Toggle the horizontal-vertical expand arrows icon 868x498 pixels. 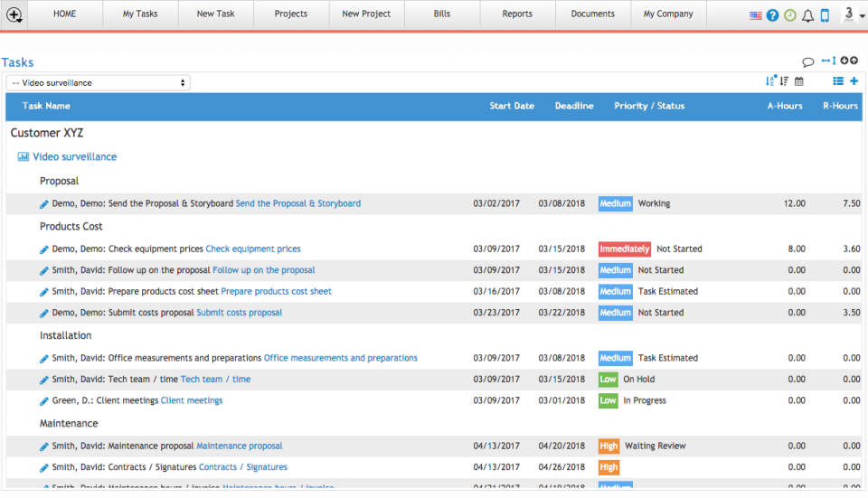(x=829, y=61)
